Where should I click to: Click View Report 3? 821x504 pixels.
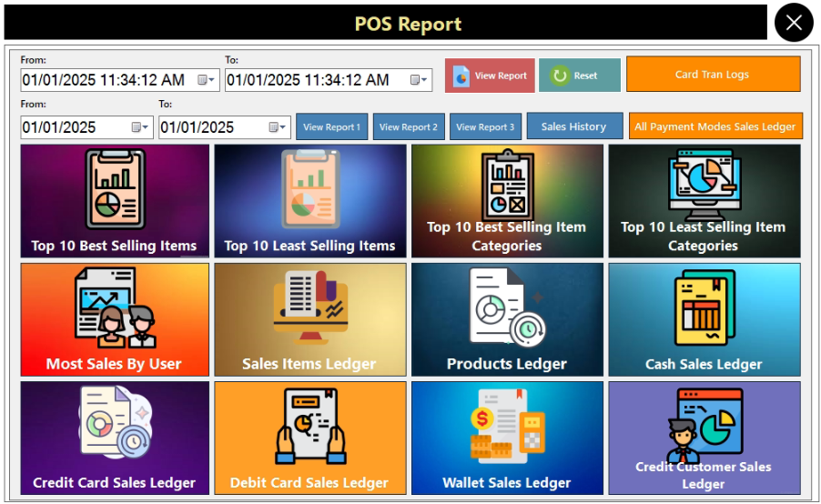click(485, 126)
